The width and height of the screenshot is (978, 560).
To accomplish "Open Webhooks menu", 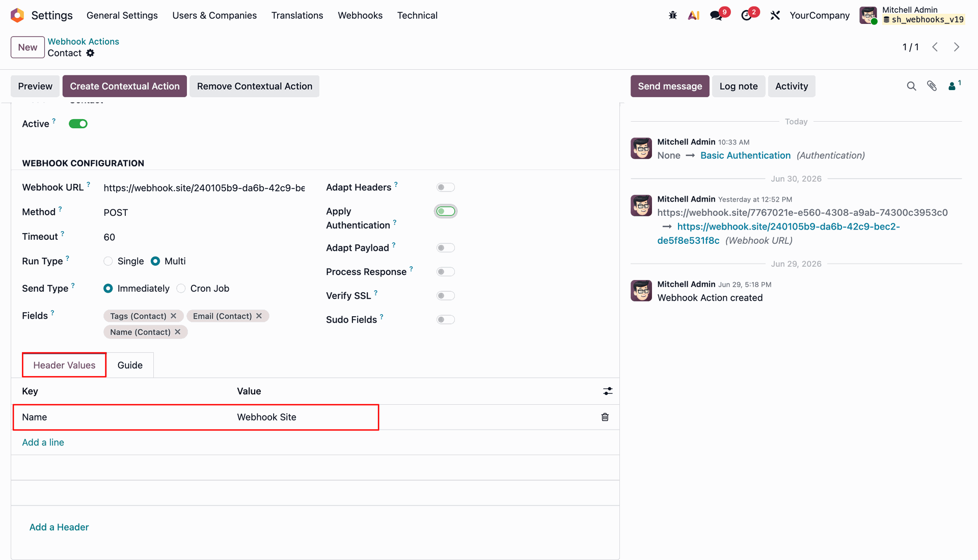I will pos(360,15).
